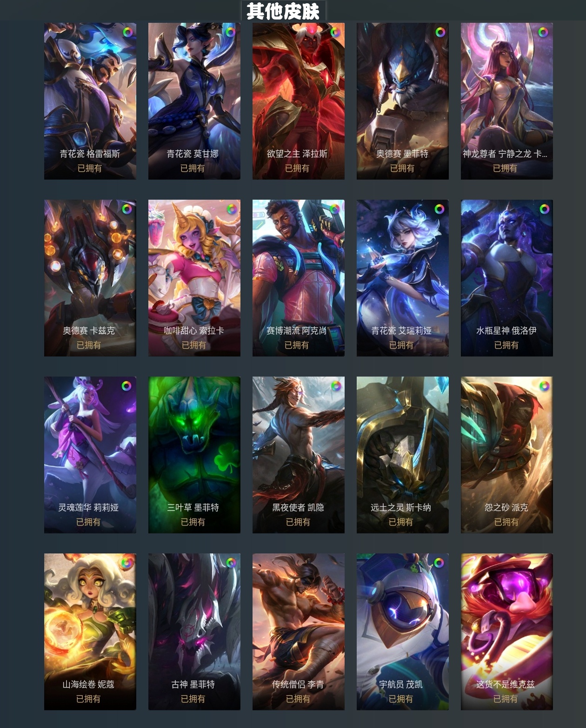Select the 欲望之主 泽拉斯 skin thumbnail

tap(299, 101)
